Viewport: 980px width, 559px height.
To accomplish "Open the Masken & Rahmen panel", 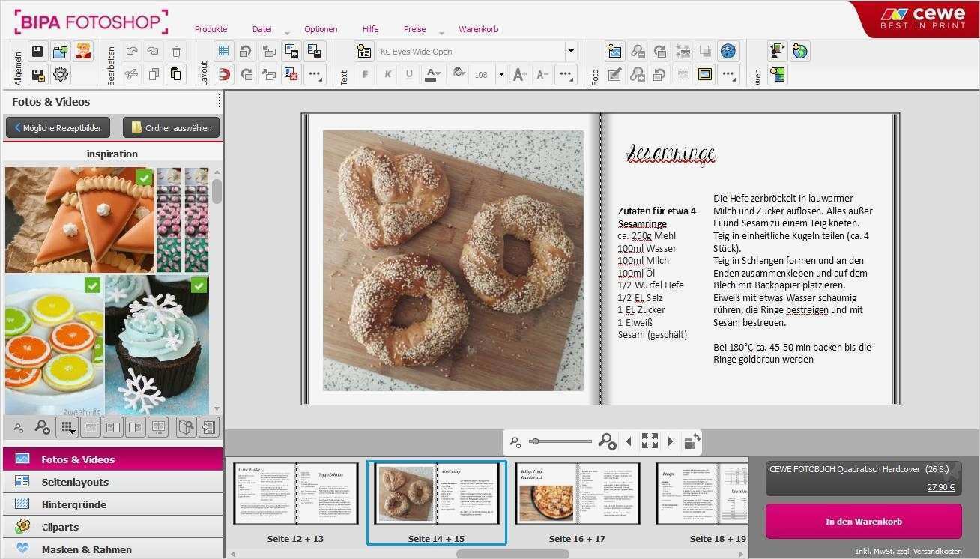I will pyautogui.click(x=112, y=549).
